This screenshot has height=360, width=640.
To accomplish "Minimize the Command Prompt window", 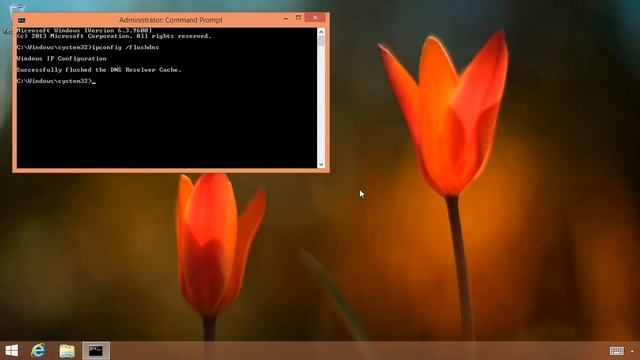I will point(286,18).
